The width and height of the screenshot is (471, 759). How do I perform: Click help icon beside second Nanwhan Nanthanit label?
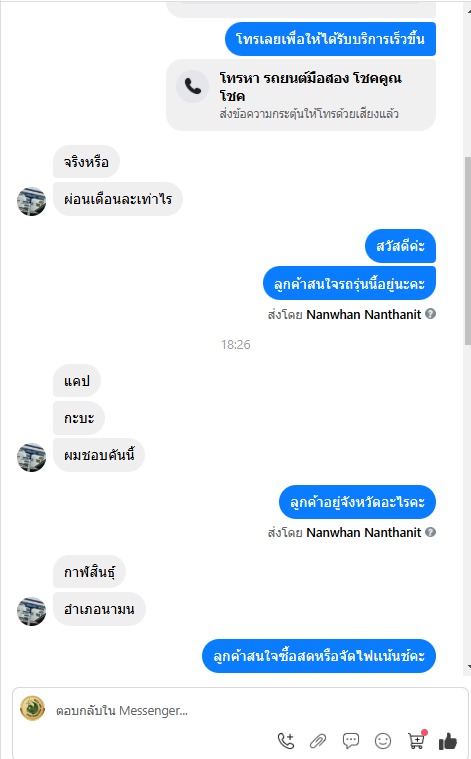point(430,532)
